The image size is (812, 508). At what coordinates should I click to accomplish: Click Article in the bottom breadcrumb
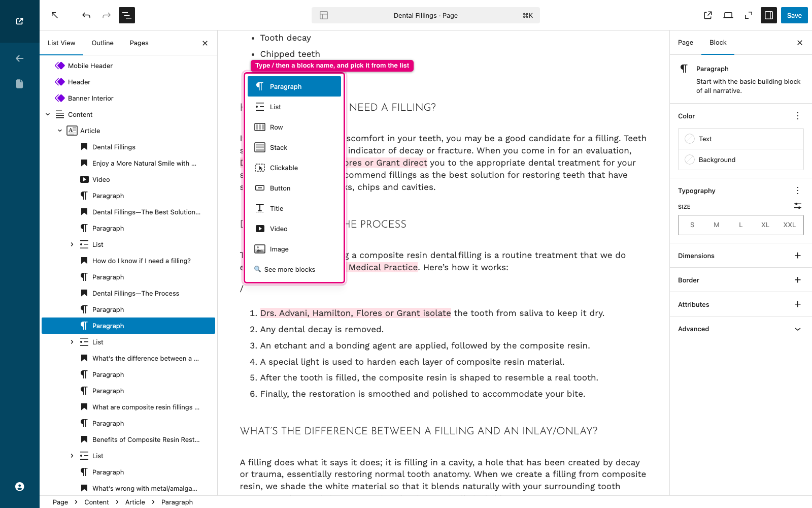(x=135, y=502)
